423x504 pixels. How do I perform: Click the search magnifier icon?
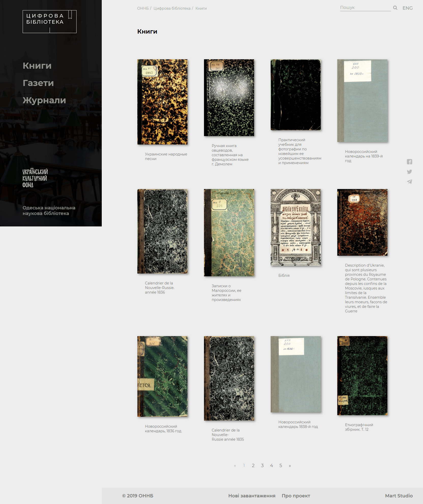coord(395,8)
